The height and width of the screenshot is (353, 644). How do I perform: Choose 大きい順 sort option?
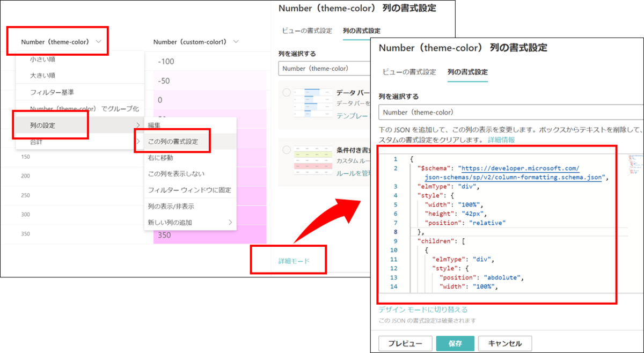[x=43, y=75]
